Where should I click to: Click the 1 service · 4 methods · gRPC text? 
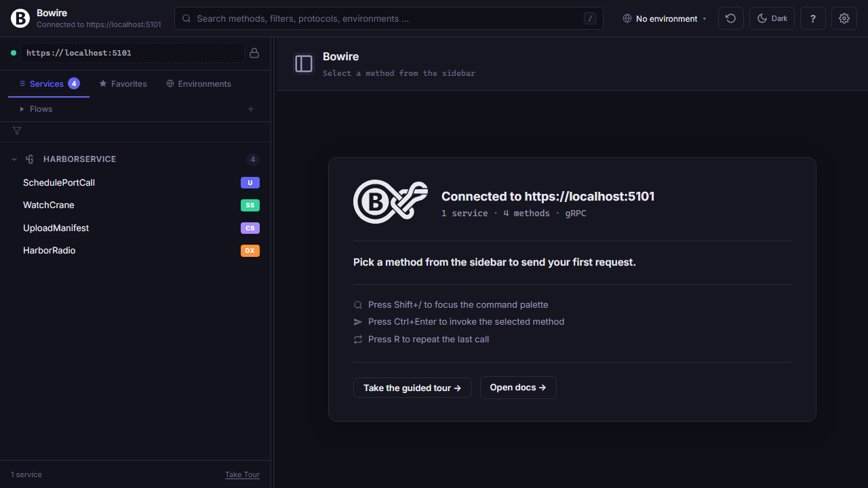tap(514, 213)
